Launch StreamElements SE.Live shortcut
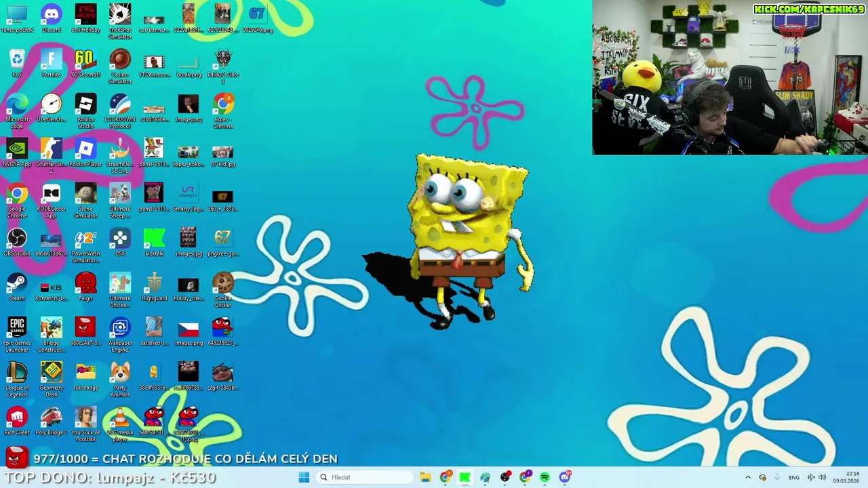This screenshot has width=868, height=488. pyautogui.click(x=120, y=155)
